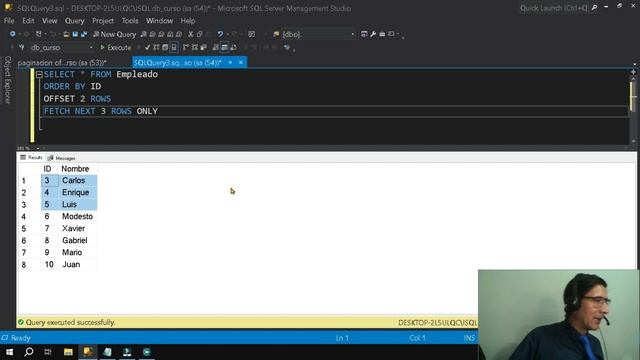
Task: Toggle Include Live Query Statistics
Action: coord(195,48)
